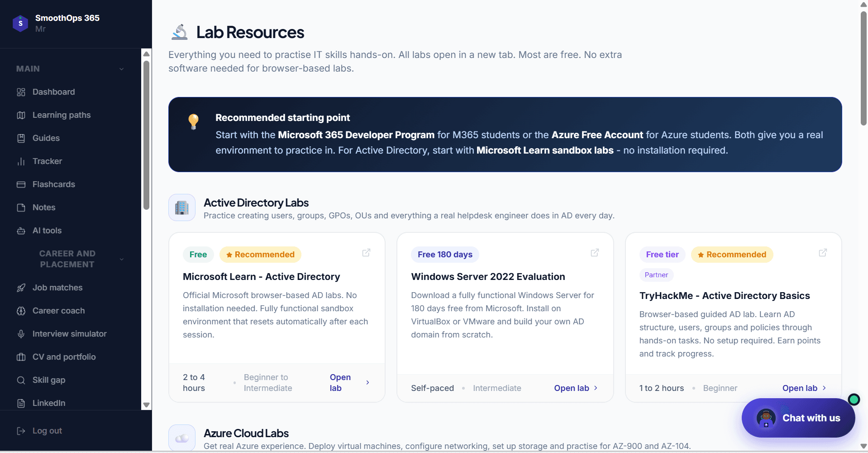Click the Tracker bar chart icon
868x453 pixels.
[21, 161]
